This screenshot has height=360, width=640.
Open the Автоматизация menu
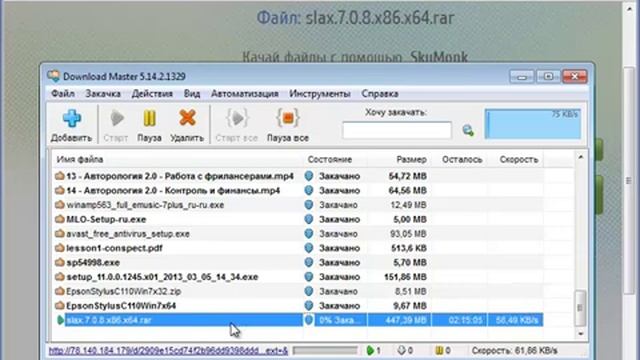(x=244, y=94)
